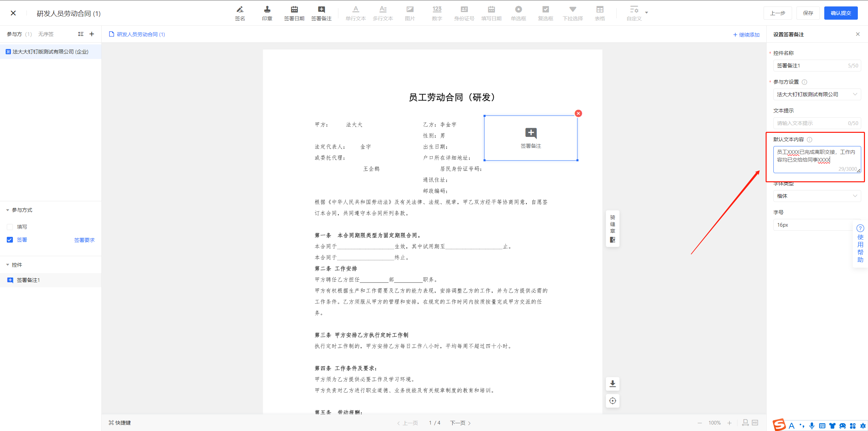
Task: Click the 确认提交 button
Action: pos(841,13)
